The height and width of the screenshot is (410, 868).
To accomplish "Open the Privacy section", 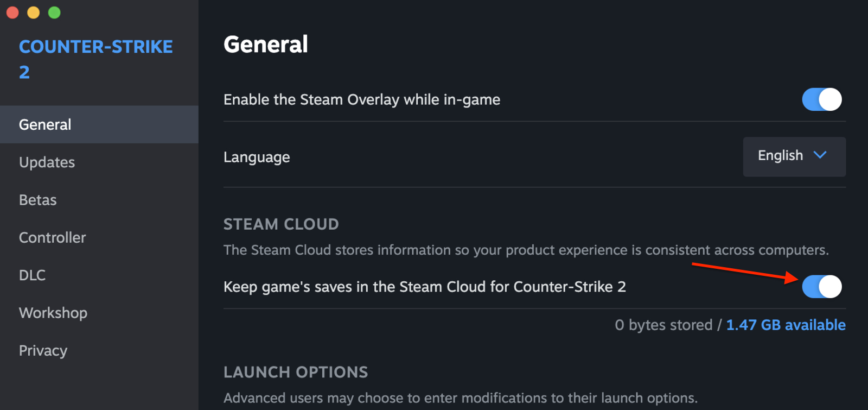I will 43,351.
